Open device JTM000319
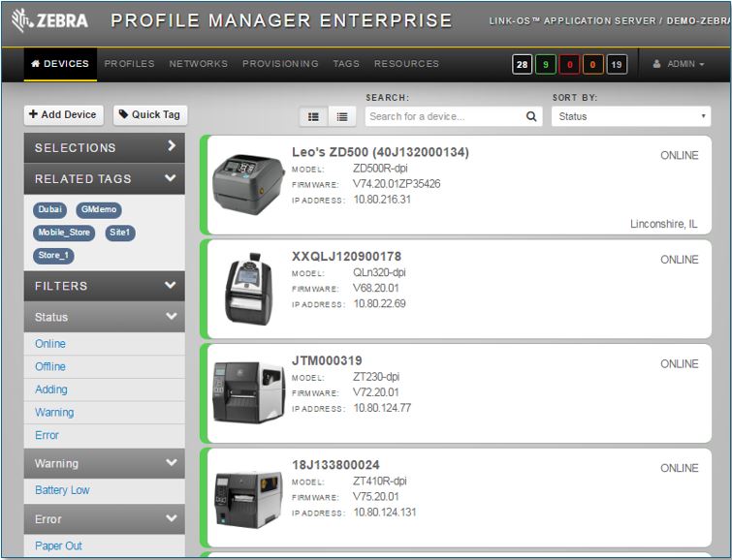Viewport: 732px width, 560px height. click(327, 360)
